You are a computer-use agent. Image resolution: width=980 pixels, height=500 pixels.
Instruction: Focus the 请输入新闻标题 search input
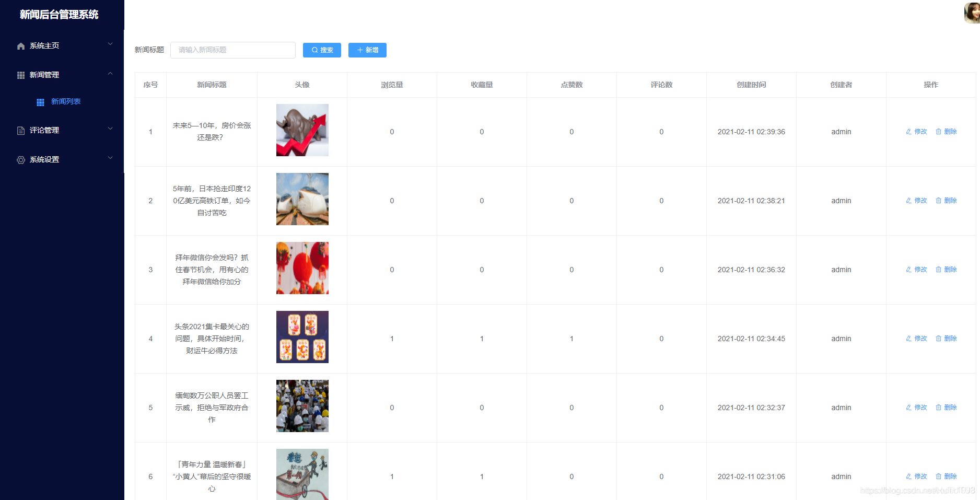233,50
